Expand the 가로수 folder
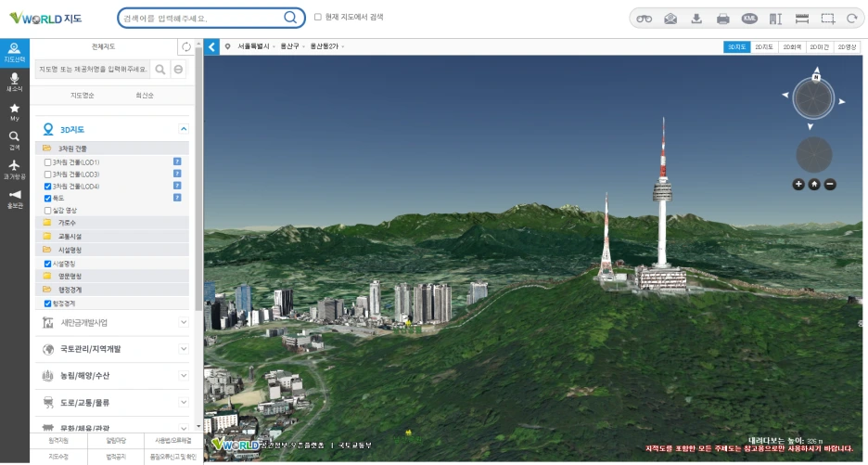Screen dimensions: 868x465 click(112, 222)
